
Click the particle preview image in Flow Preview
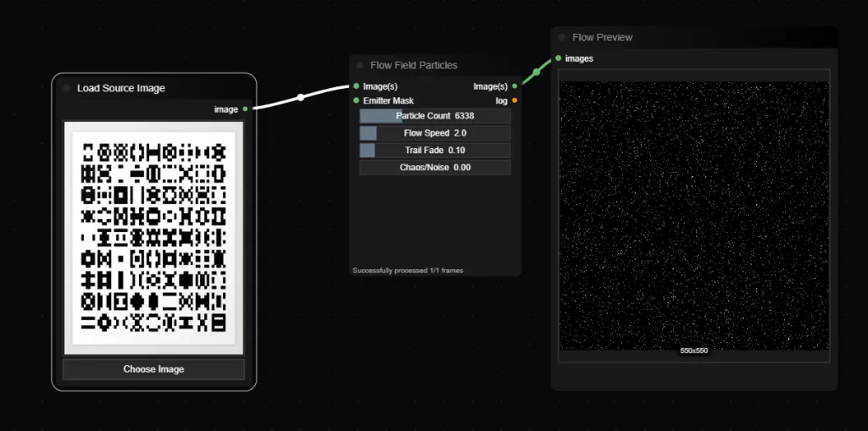click(x=694, y=216)
